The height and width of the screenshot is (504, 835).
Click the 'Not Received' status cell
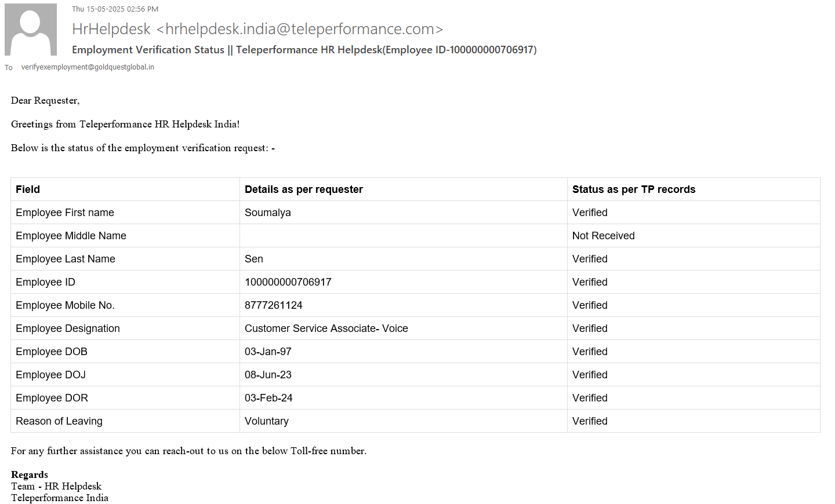pos(604,236)
